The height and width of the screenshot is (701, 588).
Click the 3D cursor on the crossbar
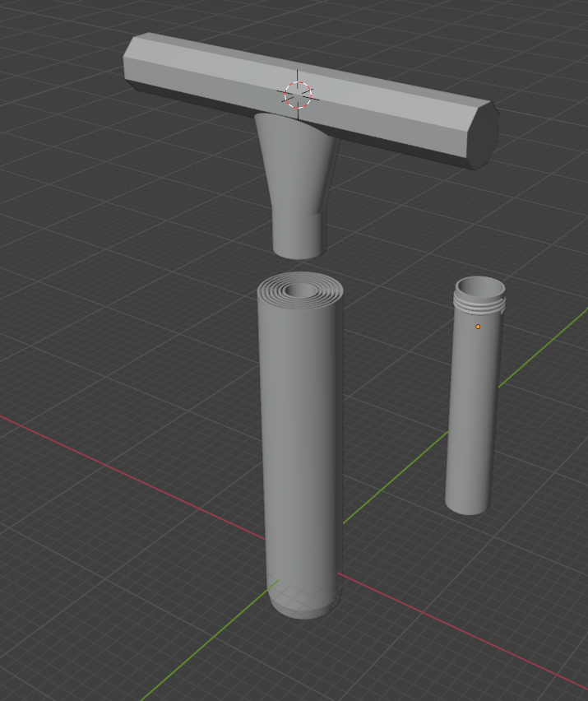click(x=299, y=95)
